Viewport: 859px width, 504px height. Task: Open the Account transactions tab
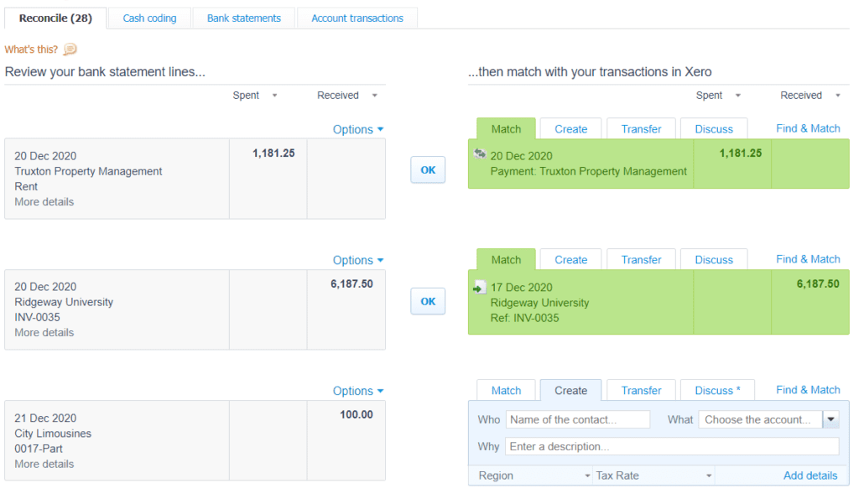click(357, 18)
